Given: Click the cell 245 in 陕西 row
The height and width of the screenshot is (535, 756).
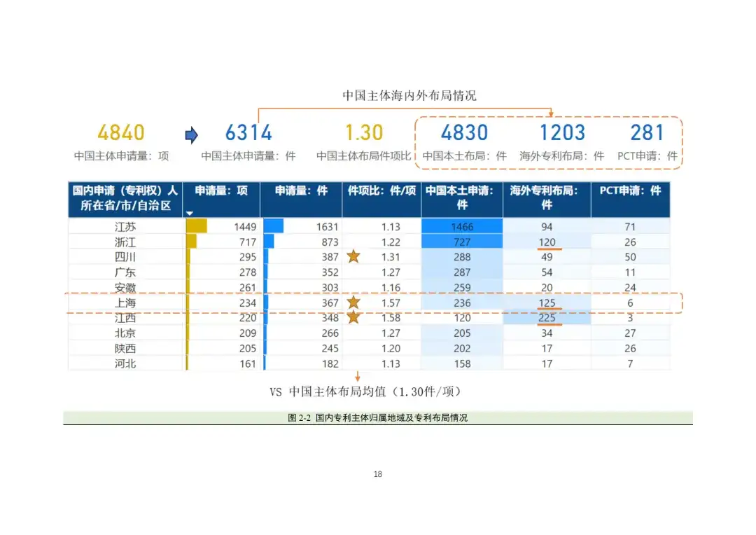Looking at the screenshot, I should tap(330, 348).
